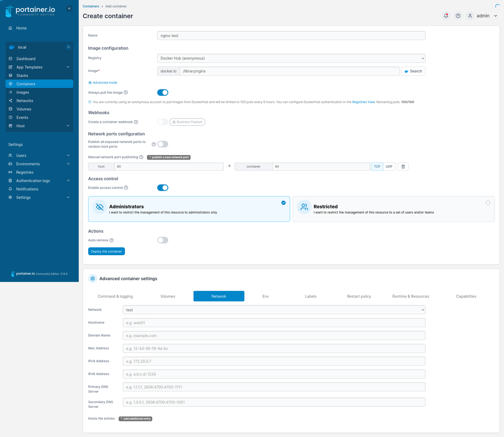Select the Restricted access option

tap(393, 209)
